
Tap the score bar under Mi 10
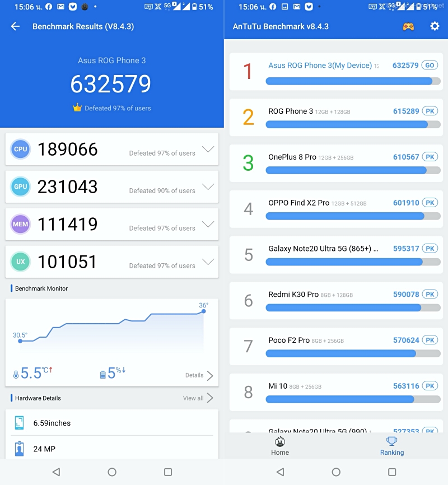(353, 399)
